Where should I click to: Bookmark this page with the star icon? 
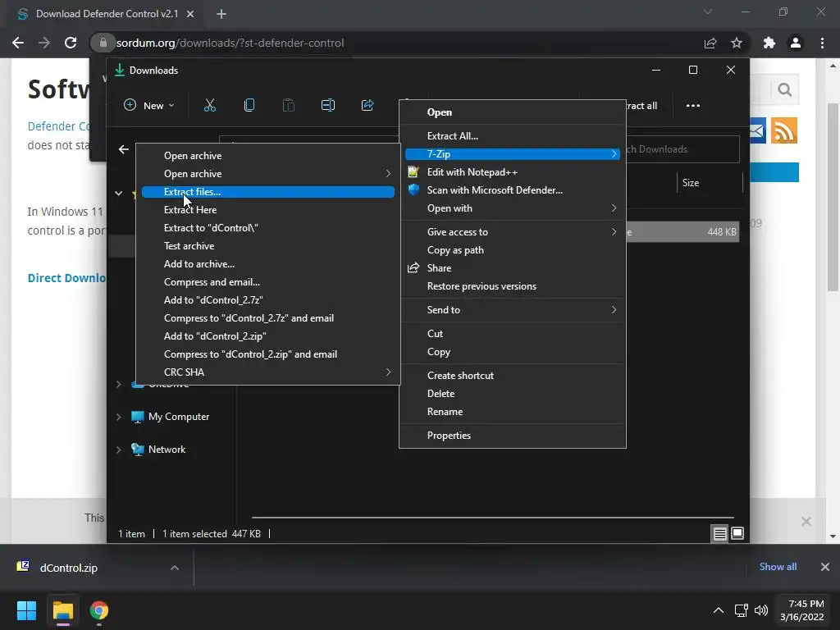coord(737,43)
